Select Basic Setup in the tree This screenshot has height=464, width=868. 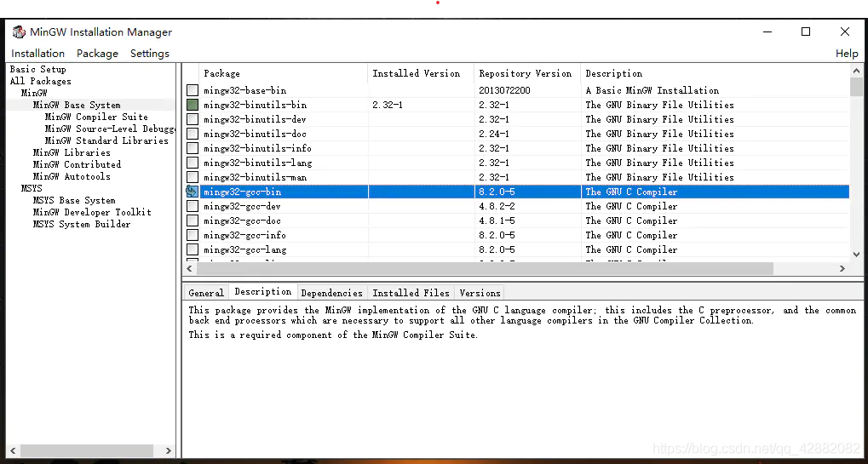click(37, 69)
